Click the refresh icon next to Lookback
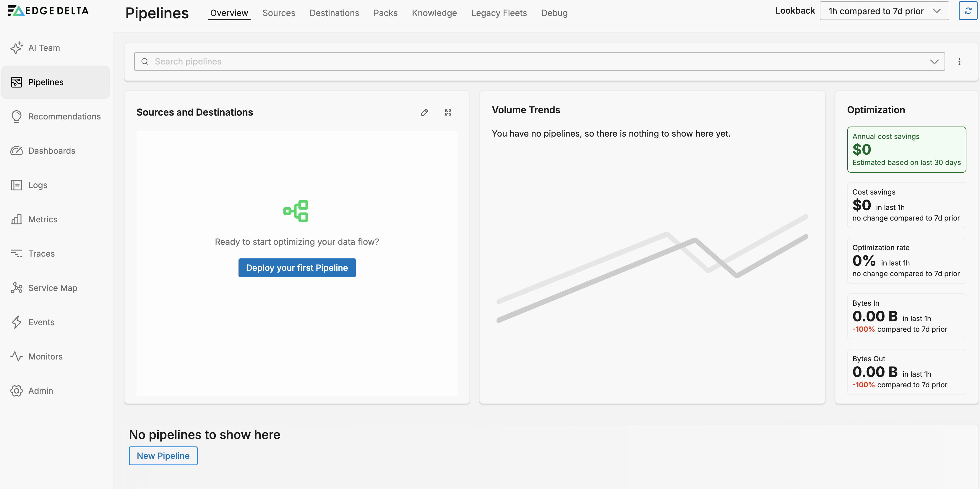The height and width of the screenshot is (489, 980). [968, 11]
